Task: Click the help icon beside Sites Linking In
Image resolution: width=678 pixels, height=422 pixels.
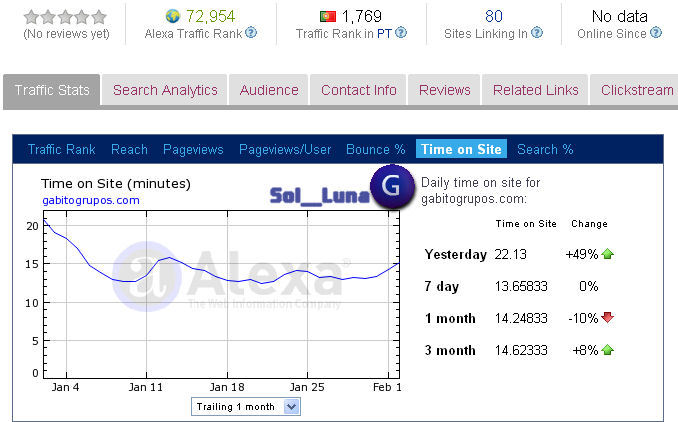Action: click(537, 32)
